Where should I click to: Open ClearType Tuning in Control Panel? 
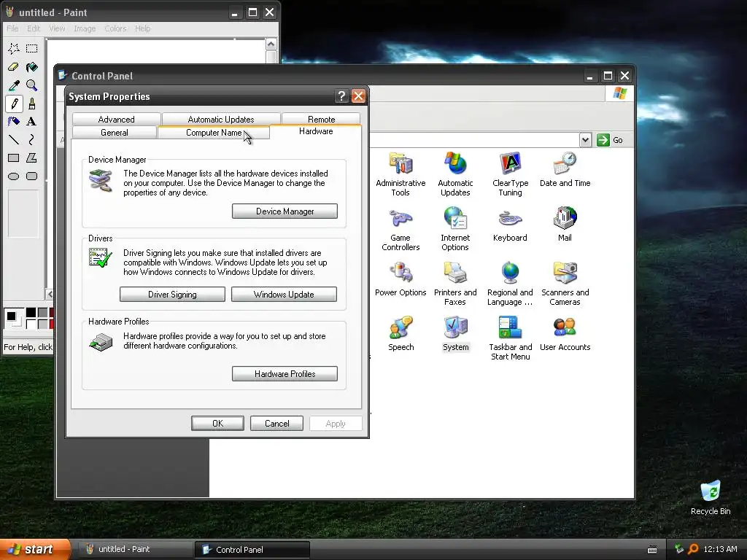[510, 174]
